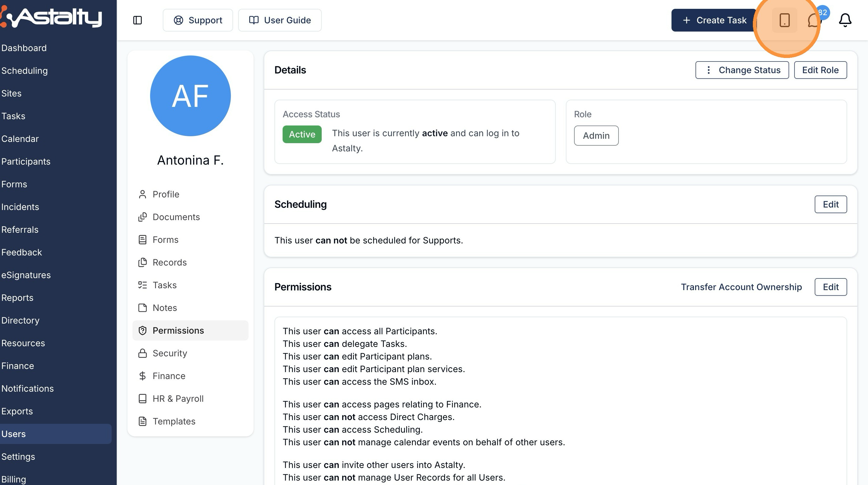The height and width of the screenshot is (485, 868).
Task: Create a new task
Action: (x=714, y=20)
